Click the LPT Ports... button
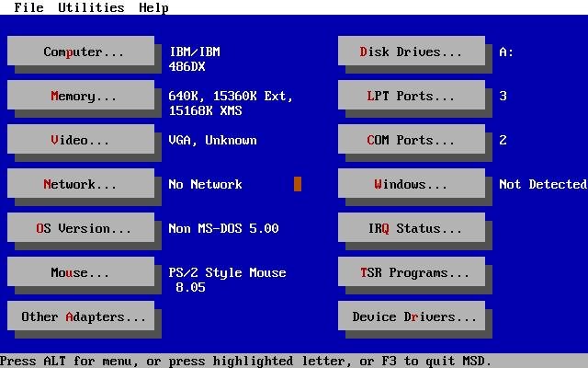 click(x=412, y=96)
